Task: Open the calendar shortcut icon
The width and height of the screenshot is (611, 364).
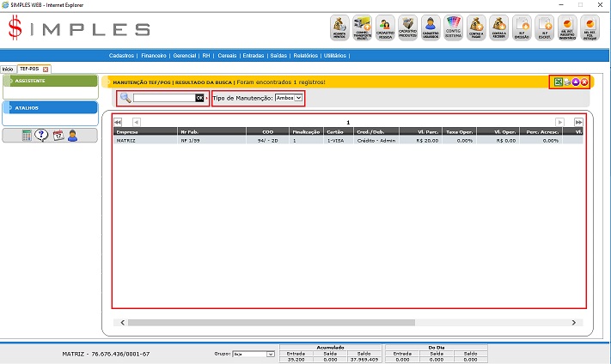Action: (x=57, y=135)
